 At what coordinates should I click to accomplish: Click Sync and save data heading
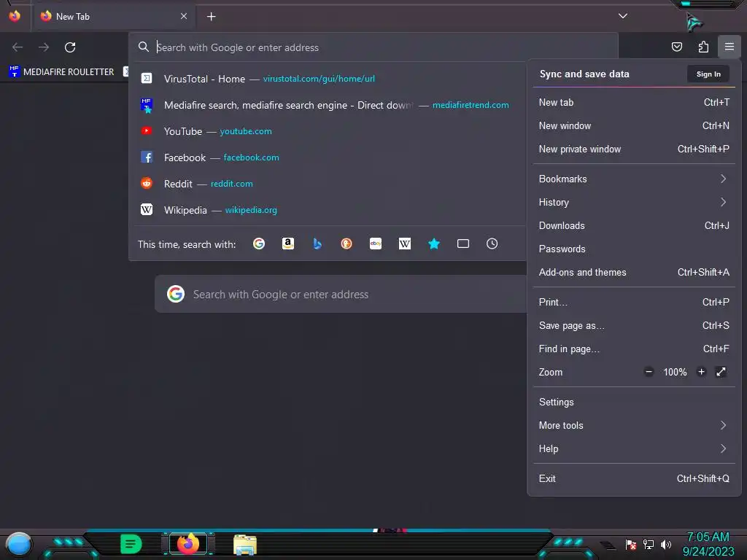[584, 74]
